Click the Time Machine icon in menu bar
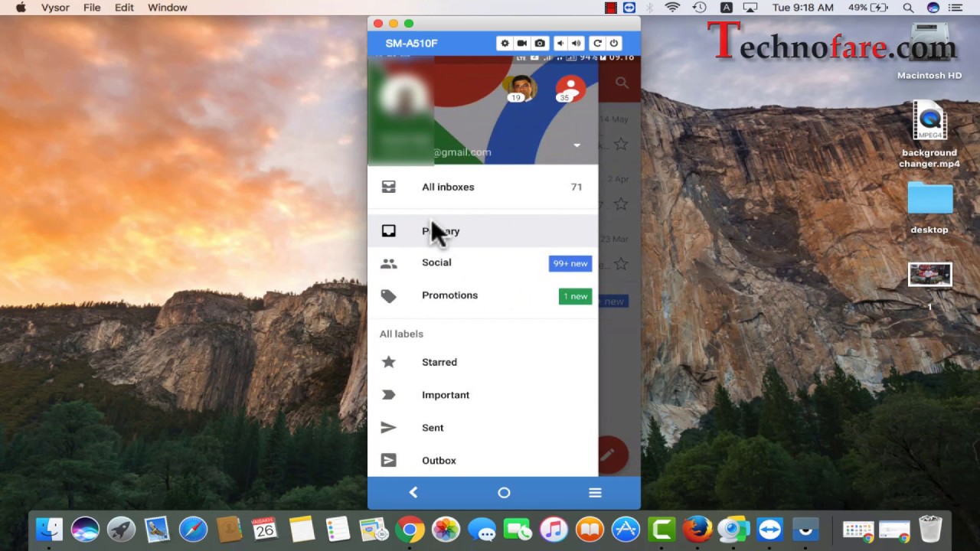 coord(699,8)
